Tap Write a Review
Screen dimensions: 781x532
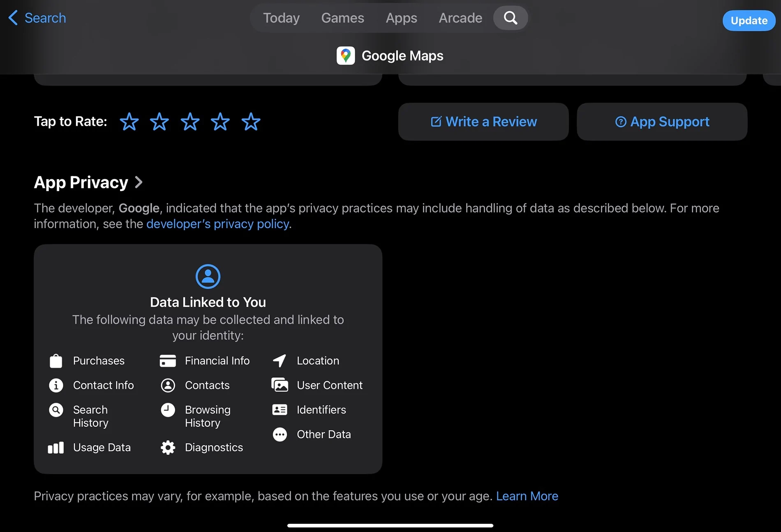point(483,122)
